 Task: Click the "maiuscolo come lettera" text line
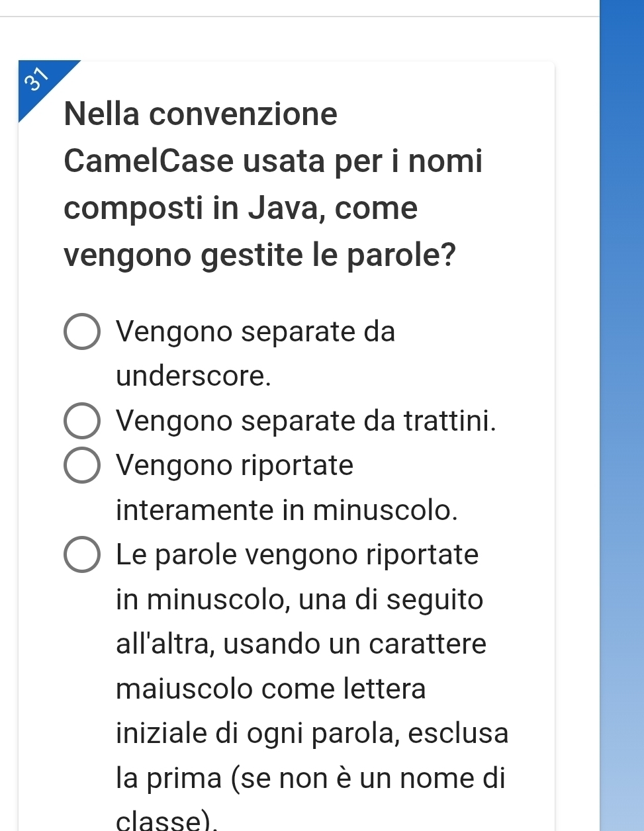click(x=271, y=689)
